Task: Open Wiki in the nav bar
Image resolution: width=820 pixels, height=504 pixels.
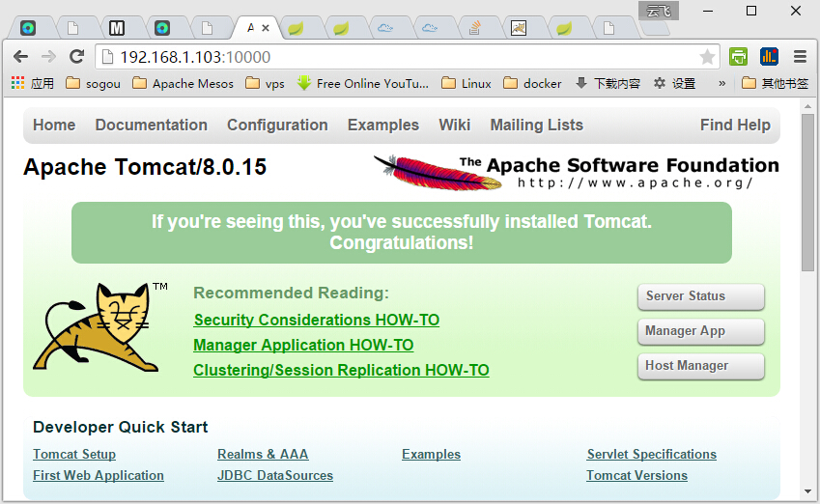Action: (x=455, y=125)
